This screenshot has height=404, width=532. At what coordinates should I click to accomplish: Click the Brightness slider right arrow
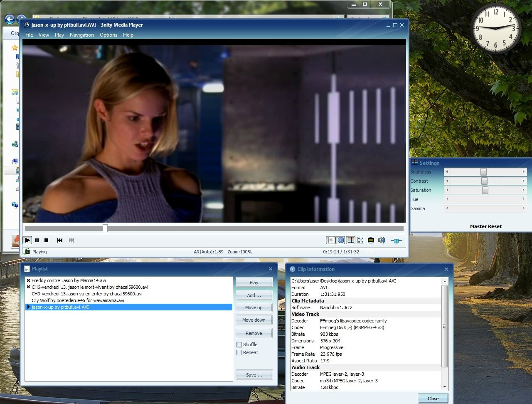click(x=524, y=171)
